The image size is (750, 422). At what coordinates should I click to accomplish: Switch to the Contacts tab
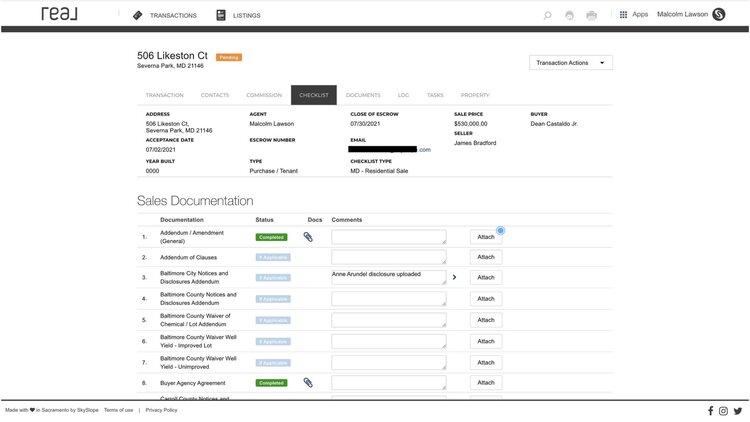(x=215, y=95)
